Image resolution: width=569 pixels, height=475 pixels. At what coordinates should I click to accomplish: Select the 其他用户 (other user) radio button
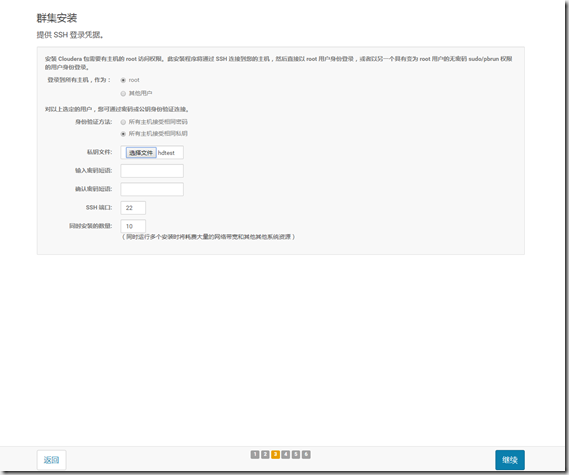(x=123, y=94)
